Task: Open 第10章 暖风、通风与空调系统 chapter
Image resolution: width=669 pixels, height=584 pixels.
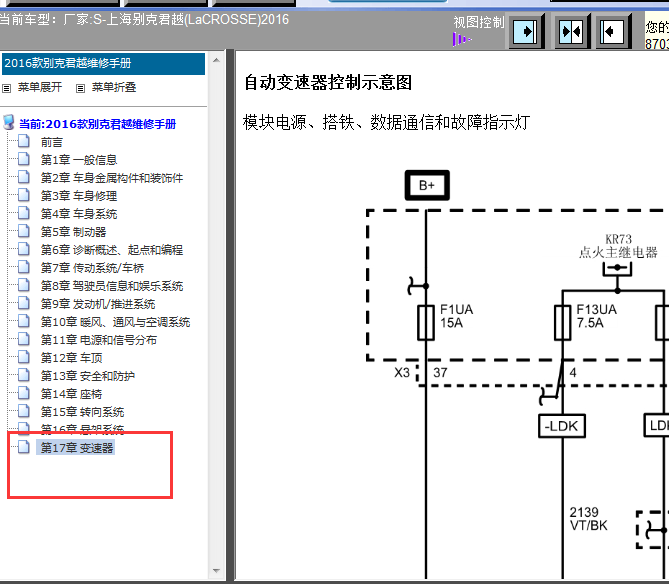Action: pyautogui.click(x=115, y=322)
